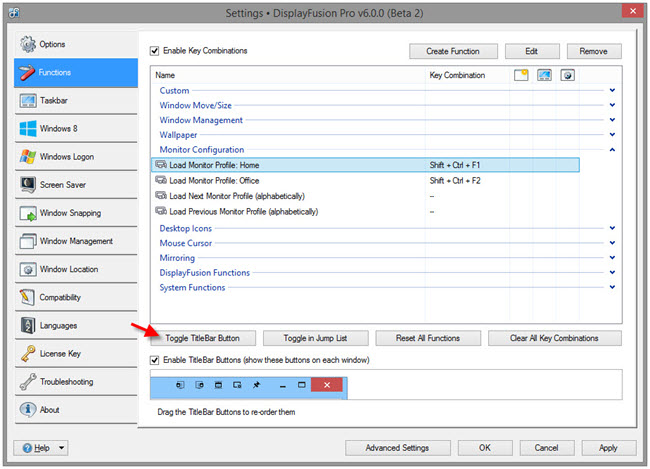Click Reset All Functions button

(428, 338)
